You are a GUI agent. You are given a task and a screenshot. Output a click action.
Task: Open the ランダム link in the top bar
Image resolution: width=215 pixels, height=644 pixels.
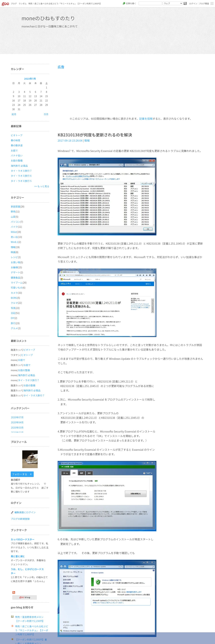23,4
